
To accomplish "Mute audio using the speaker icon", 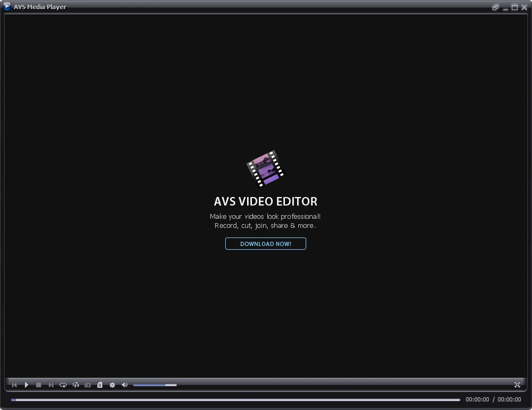I will coord(125,385).
